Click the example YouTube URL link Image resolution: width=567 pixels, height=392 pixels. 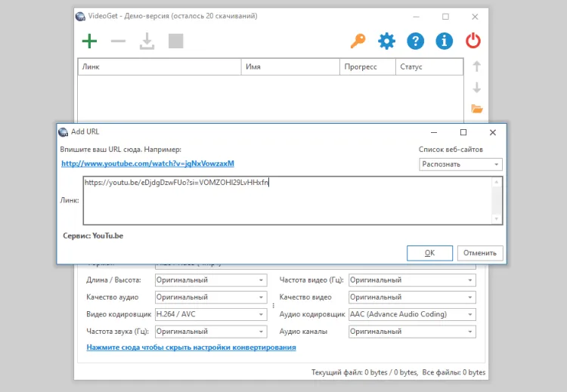pos(147,163)
